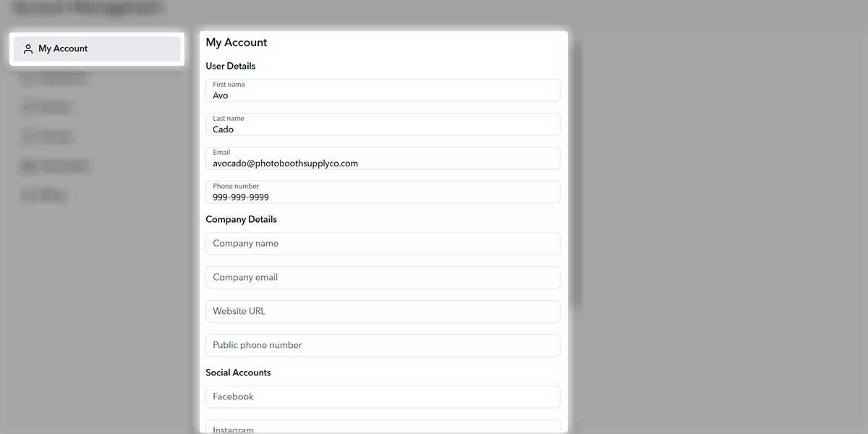This screenshot has width=868, height=434.
Task: Click the Company Details section heading
Action: pos(242,220)
